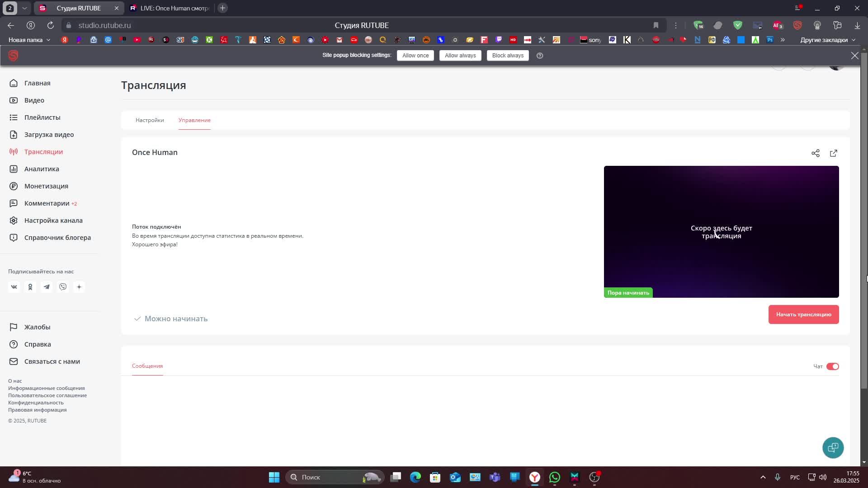This screenshot has height=488, width=868.
Task: Reload the page with the refresh icon
Action: pyautogui.click(x=51, y=25)
